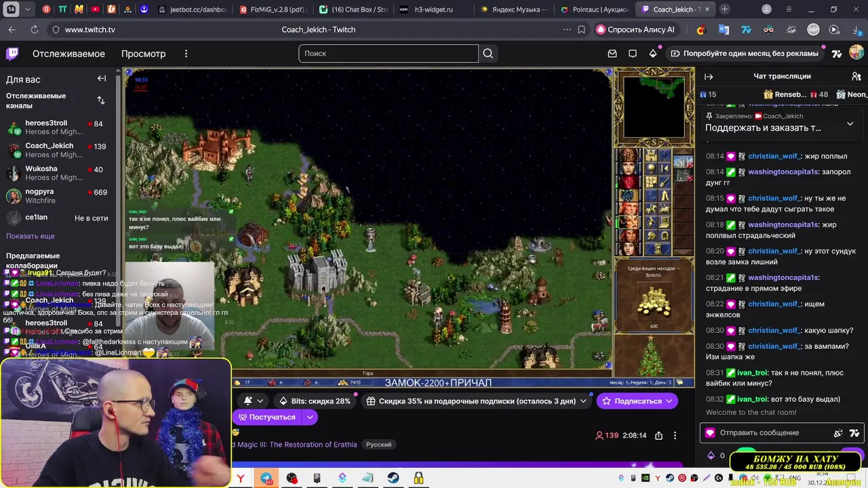Viewport: 868px width, 488px height.
Task: Click the kingdom overview icon in game panel
Action: pyautogui.click(x=651, y=156)
